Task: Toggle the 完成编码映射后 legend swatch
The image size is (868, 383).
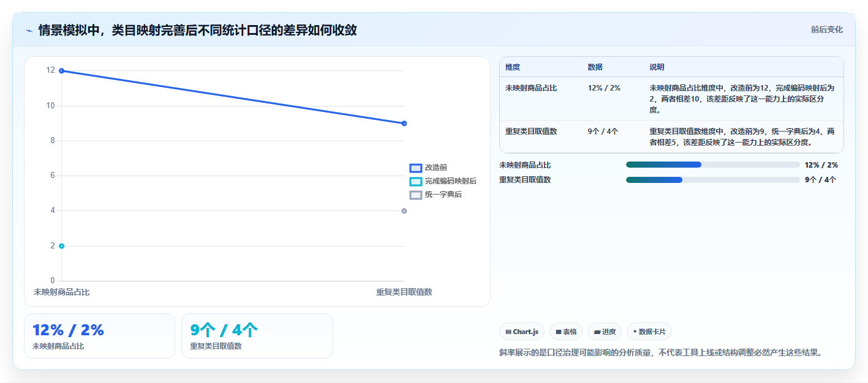Action: (x=416, y=181)
